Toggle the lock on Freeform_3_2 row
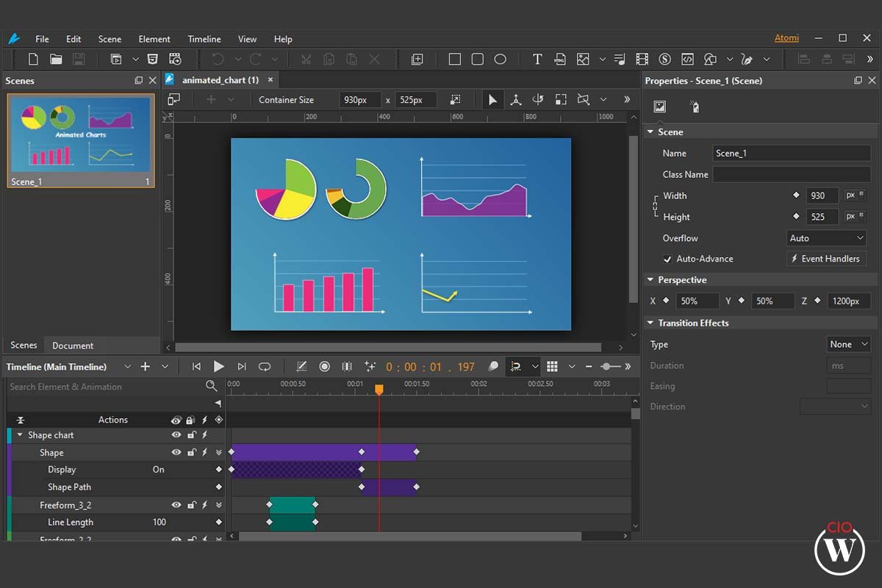The image size is (882, 588). (191, 505)
